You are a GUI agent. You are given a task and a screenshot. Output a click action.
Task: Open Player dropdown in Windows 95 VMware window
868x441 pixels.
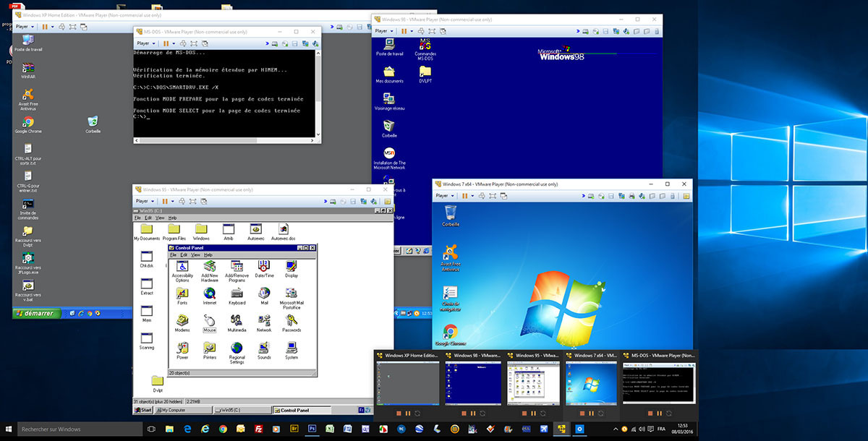pos(145,201)
